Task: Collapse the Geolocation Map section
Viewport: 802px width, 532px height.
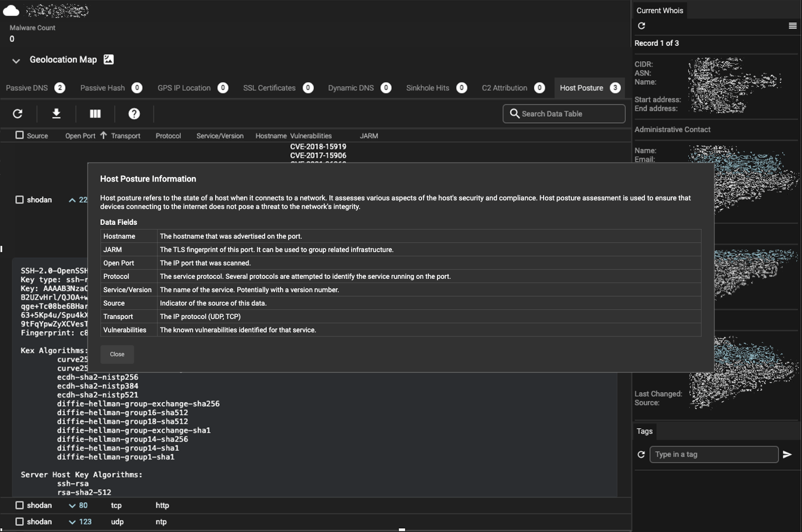Action: tap(16, 61)
